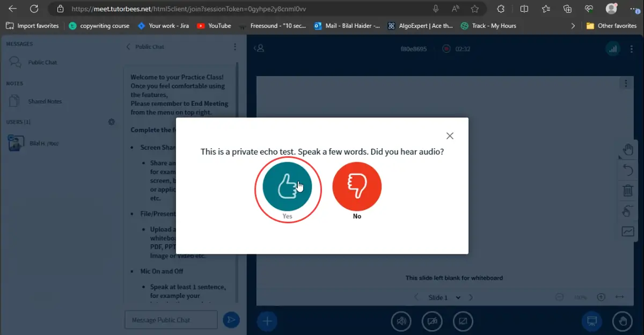This screenshot has width=644, height=335.
Task: Open users list gear settings
Action: click(112, 122)
